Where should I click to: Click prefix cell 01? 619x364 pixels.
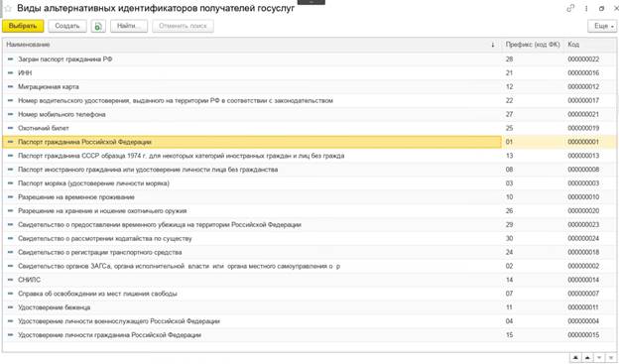509,142
